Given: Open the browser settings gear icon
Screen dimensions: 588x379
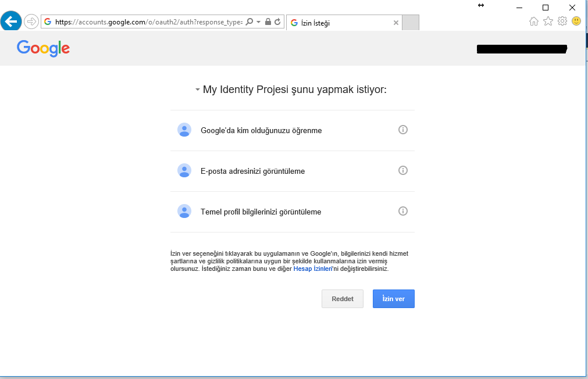Looking at the screenshot, I should pyautogui.click(x=562, y=22).
